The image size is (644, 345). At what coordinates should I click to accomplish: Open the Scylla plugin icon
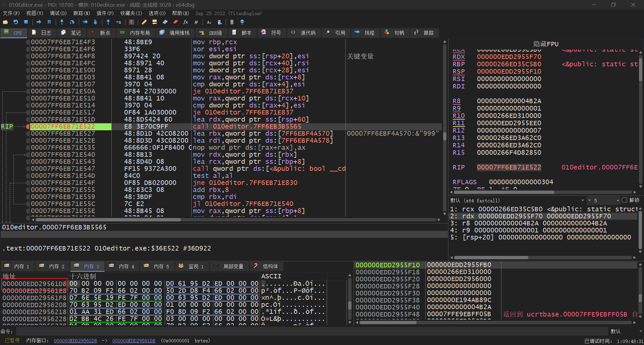coord(131,22)
